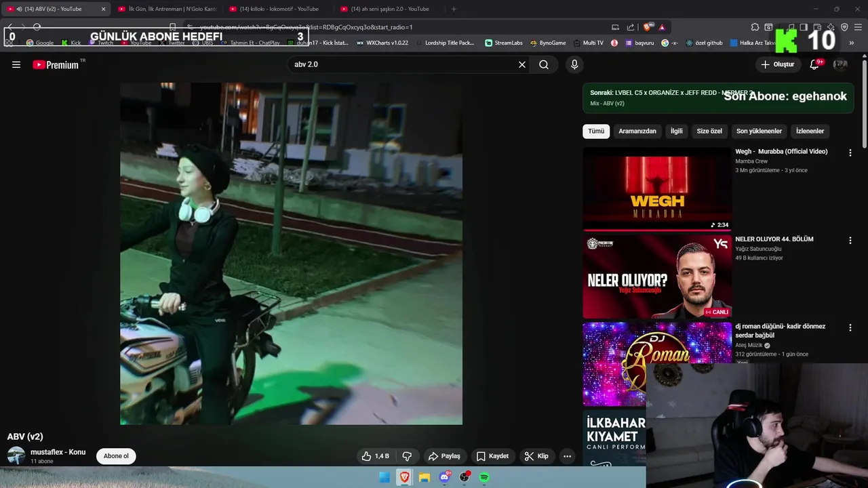Open the more actions ellipsis under video
The width and height of the screenshot is (868, 488).
point(568,456)
